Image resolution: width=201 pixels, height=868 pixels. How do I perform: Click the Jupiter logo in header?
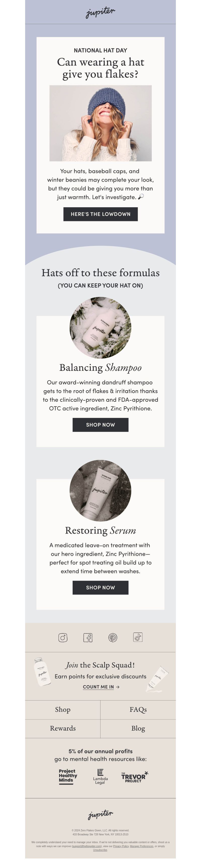point(100,12)
